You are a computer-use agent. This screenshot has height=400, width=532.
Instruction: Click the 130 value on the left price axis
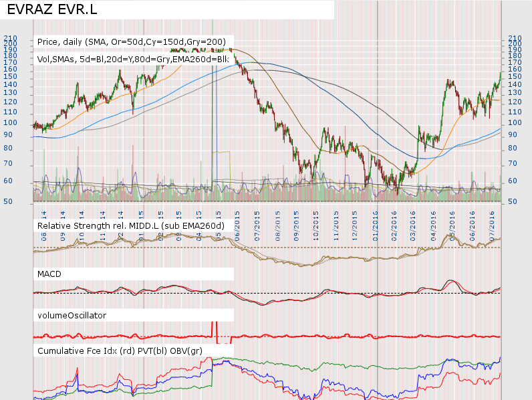[x=10, y=93]
